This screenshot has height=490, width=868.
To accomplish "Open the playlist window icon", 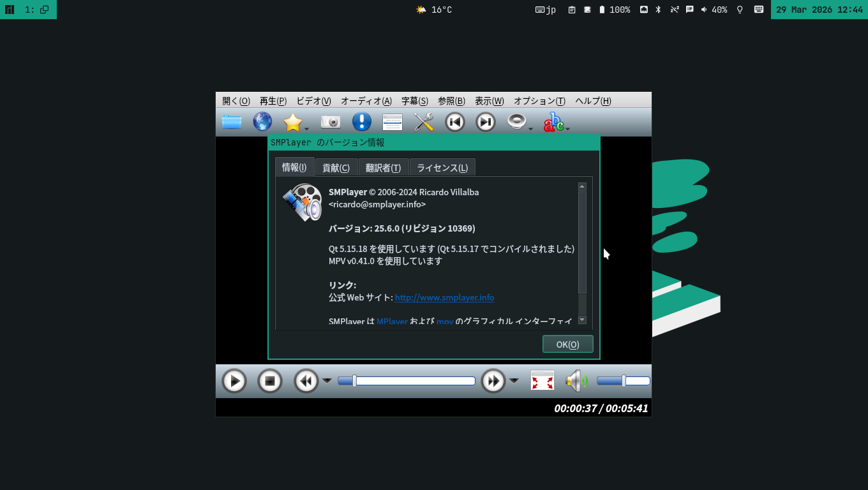I will click(x=393, y=122).
